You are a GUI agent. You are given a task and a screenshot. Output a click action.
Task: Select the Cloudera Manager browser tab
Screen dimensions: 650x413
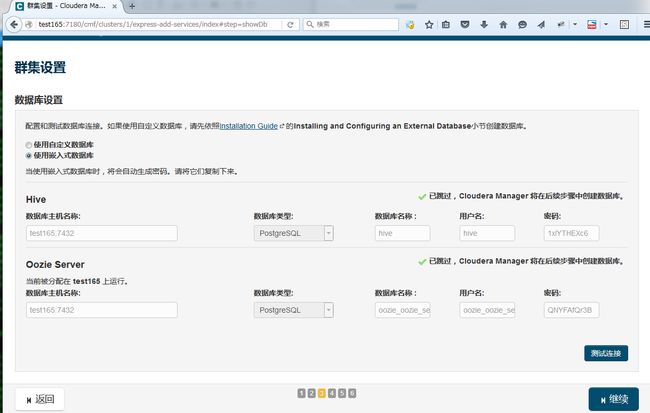tap(66, 6)
